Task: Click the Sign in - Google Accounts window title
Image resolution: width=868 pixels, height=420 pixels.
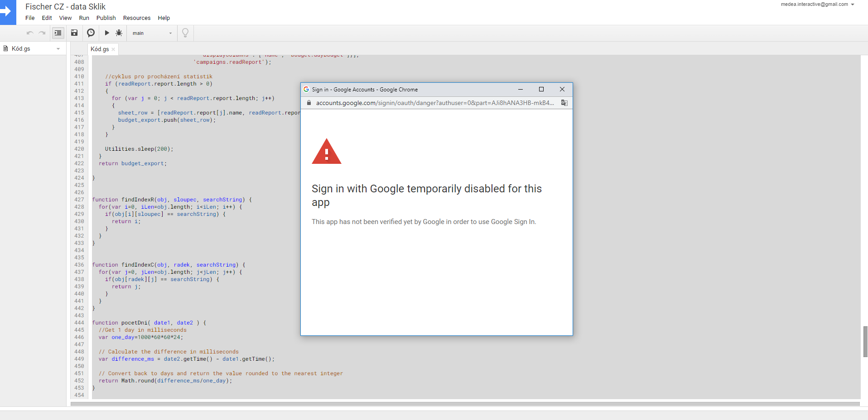Action: 365,90
